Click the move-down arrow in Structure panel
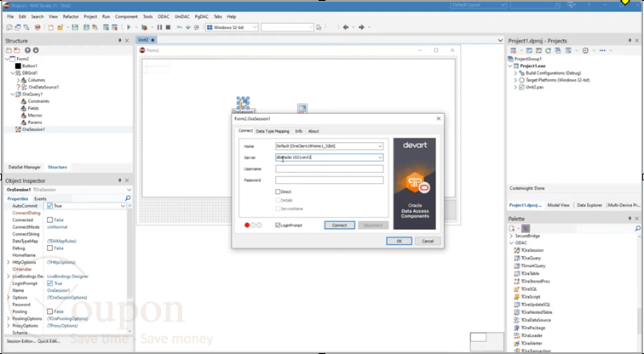This screenshot has width=644, height=354. click(36, 50)
